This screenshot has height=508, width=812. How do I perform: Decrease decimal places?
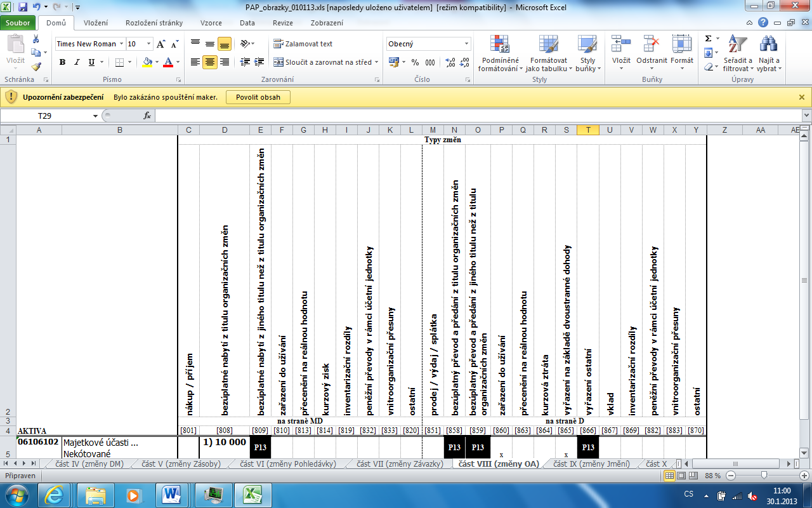click(464, 62)
